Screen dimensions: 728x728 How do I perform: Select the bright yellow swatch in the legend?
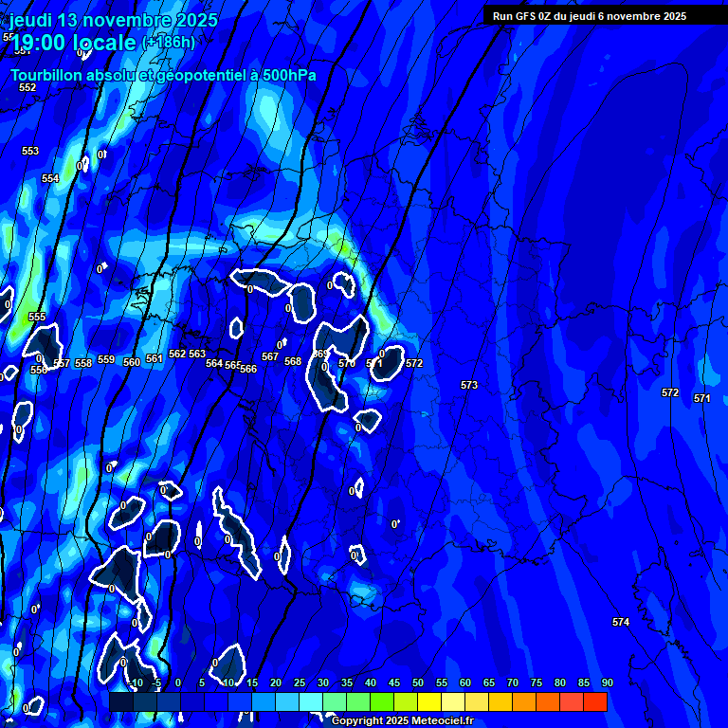[x=429, y=702]
